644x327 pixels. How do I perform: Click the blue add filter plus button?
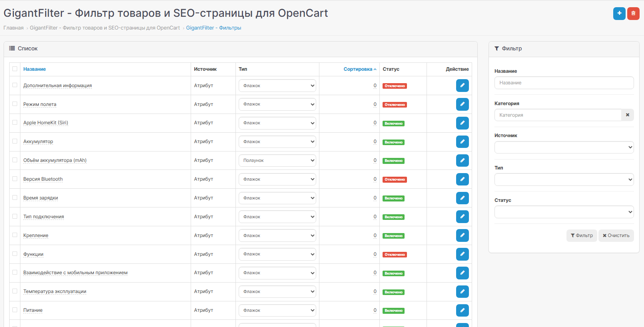(x=619, y=14)
